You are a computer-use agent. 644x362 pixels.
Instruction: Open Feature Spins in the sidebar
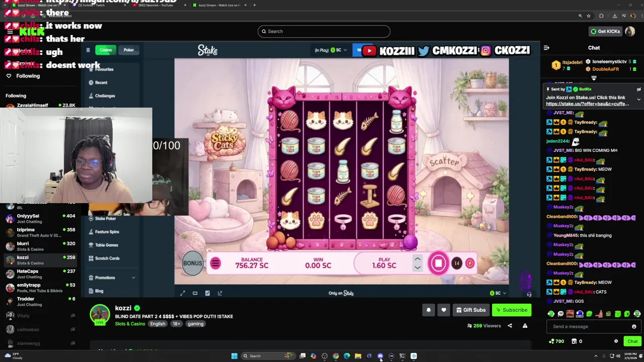pyautogui.click(x=107, y=232)
